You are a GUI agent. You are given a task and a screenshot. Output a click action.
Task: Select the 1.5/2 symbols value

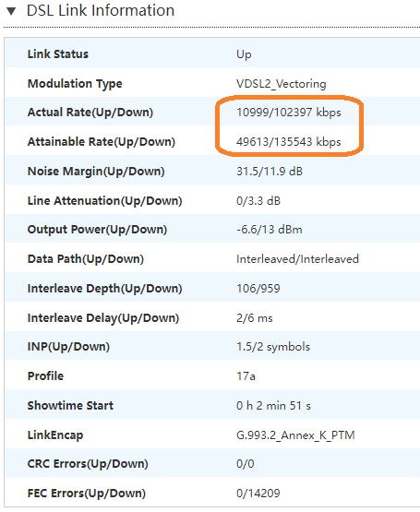click(273, 347)
